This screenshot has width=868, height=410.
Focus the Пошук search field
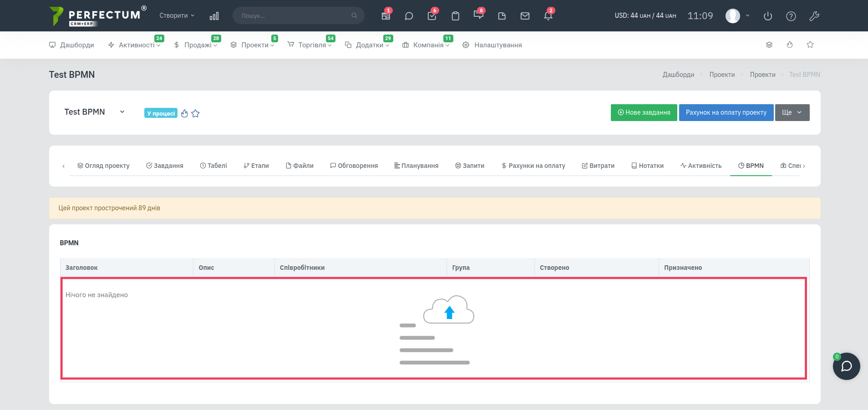click(298, 15)
